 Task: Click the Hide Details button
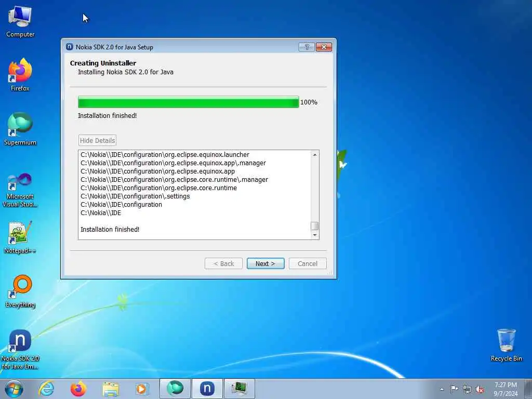pos(97,140)
